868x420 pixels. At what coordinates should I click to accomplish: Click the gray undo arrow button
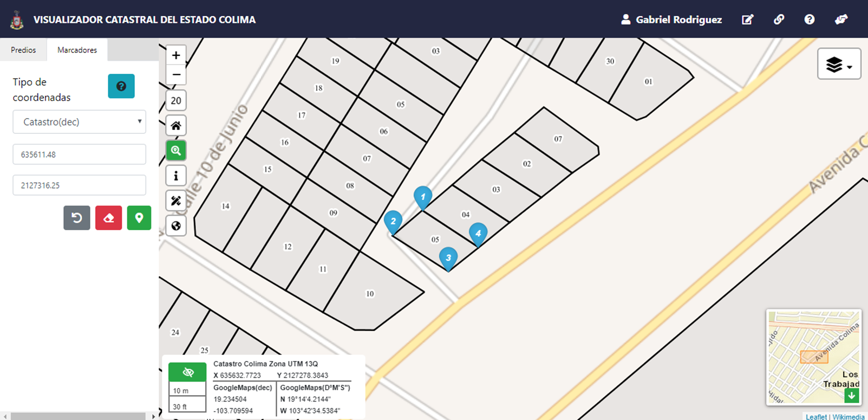[x=77, y=218]
